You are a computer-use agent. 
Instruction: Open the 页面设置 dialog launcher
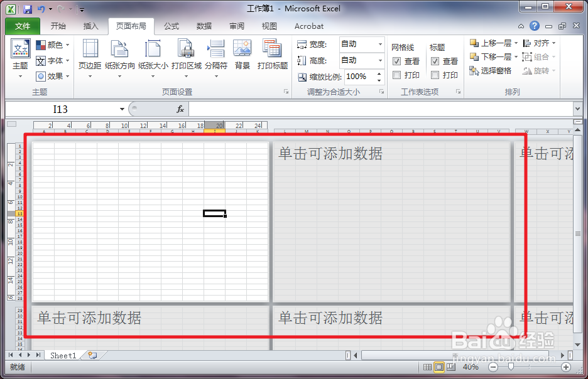[x=286, y=92]
